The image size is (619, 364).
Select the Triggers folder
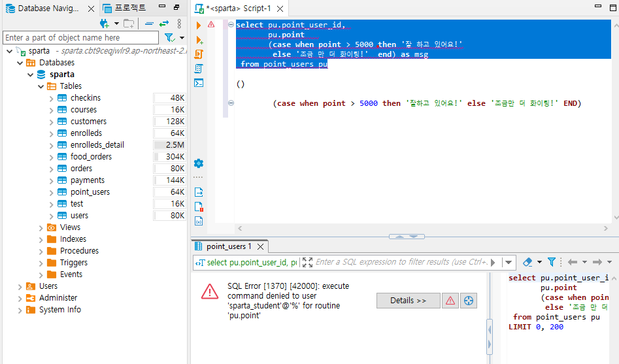click(x=73, y=263)
